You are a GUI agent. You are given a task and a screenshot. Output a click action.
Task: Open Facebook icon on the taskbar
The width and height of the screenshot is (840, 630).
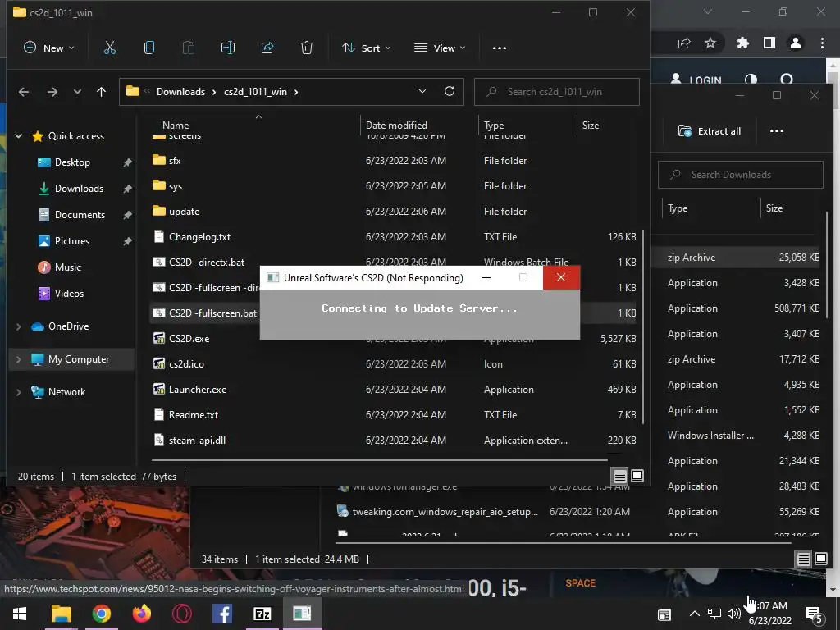tap(221, 614)
